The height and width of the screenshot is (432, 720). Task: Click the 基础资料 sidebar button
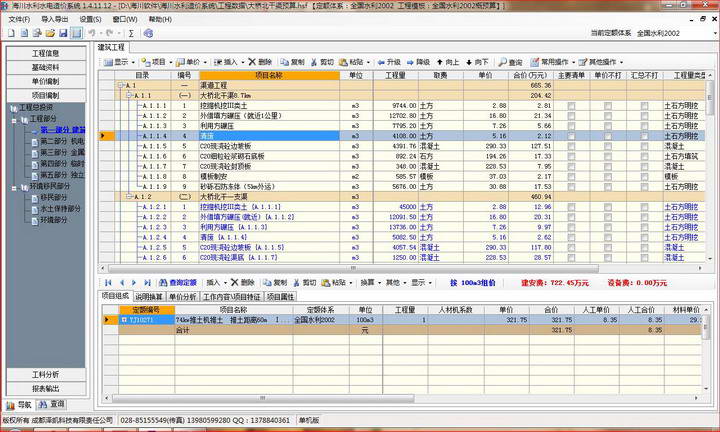click(x=46, y=67)
